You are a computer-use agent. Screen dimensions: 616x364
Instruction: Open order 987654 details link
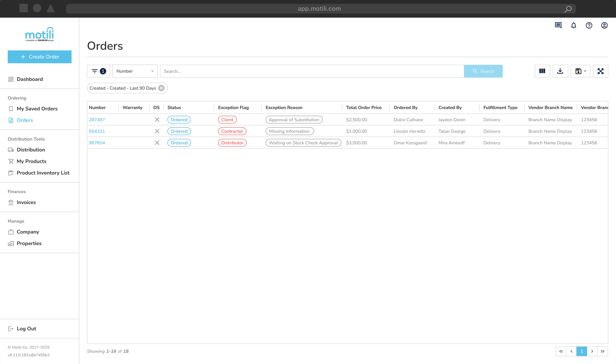(97, 143)
